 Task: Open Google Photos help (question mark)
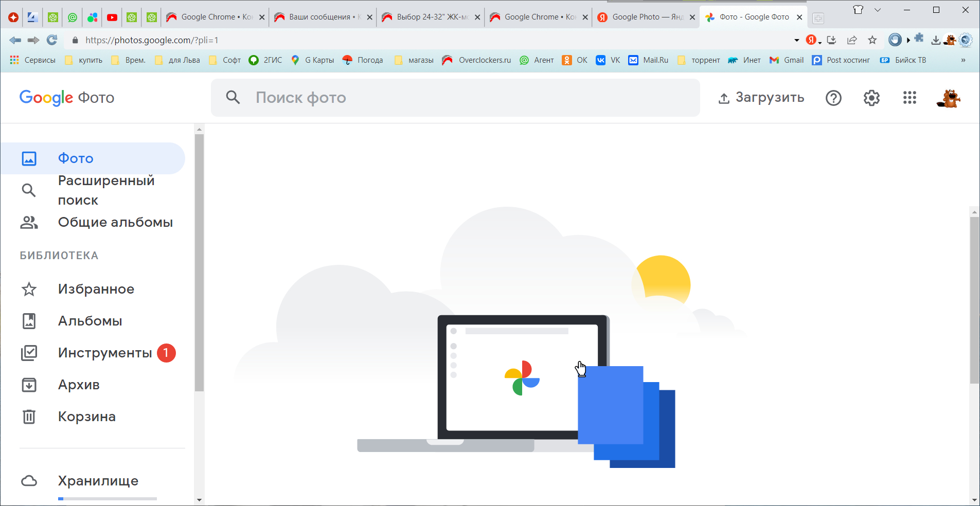(833, 98)
